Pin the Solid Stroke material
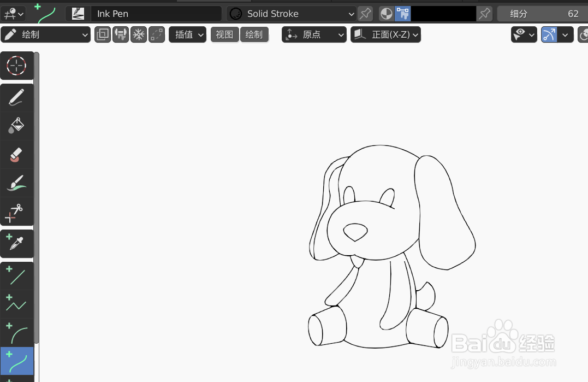This screenshot has width=588, height=382. coord(365,14)
